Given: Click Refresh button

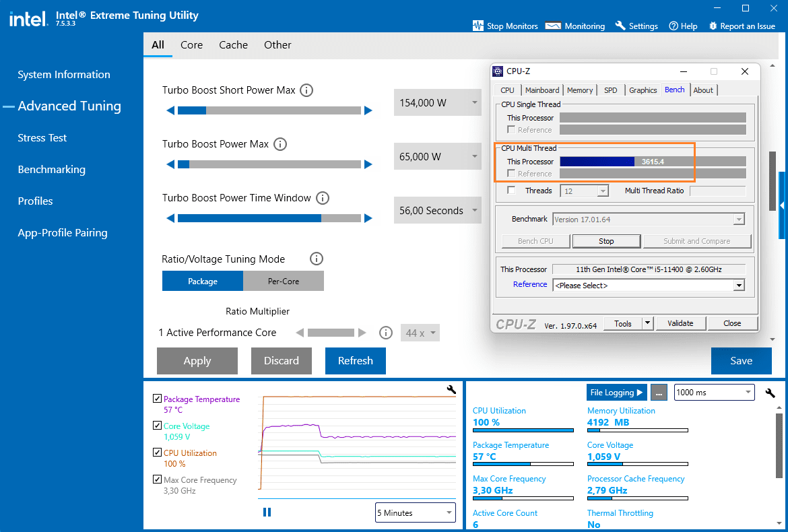Looking at the screenshot, I should tap(356, 361).
